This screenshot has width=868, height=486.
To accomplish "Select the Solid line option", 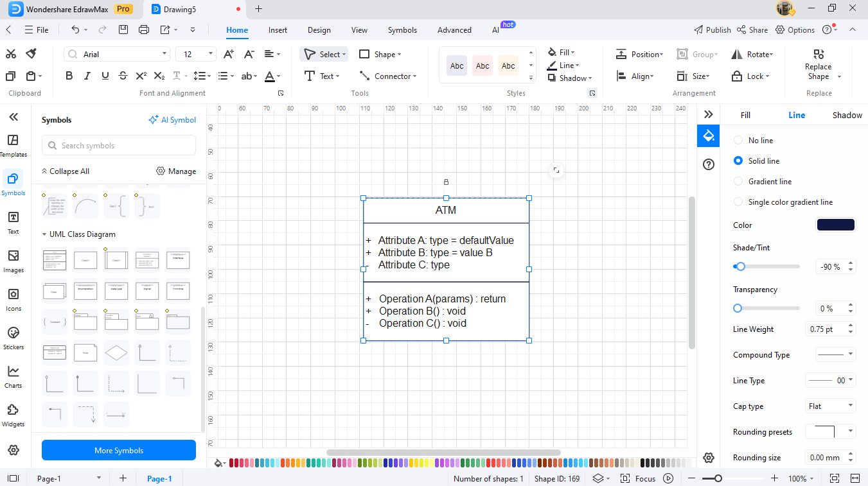I will click(756, 161).
